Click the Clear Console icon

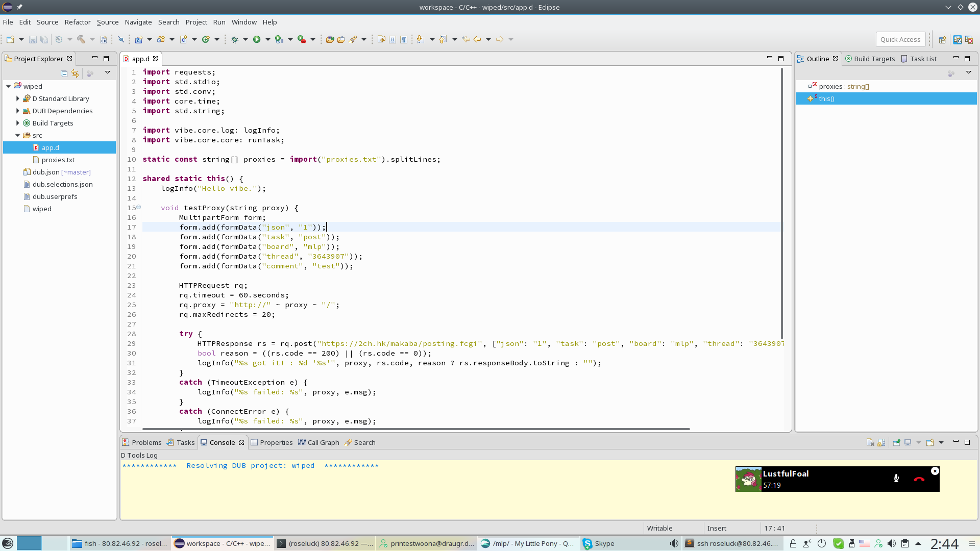coord(870,442)
